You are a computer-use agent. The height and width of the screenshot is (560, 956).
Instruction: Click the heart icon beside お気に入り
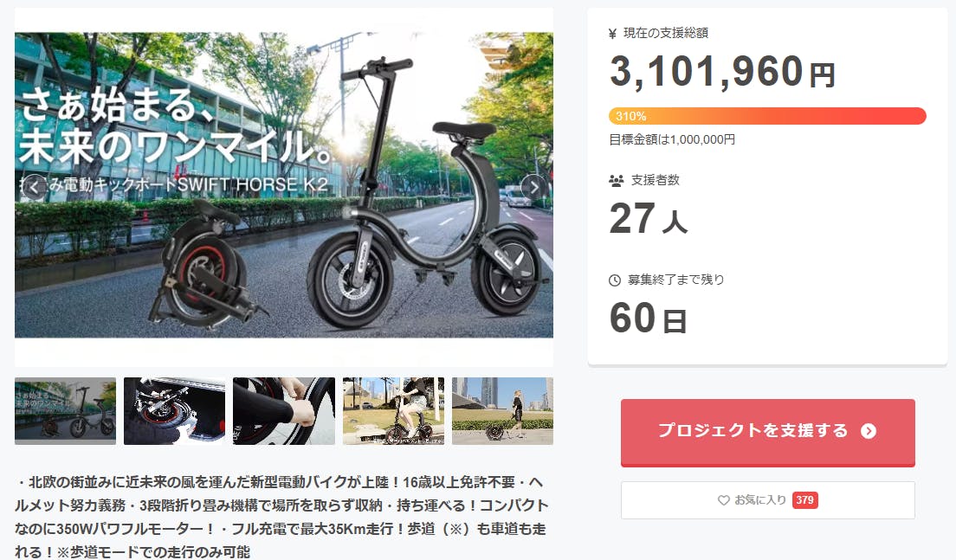[x=724, y=500]
